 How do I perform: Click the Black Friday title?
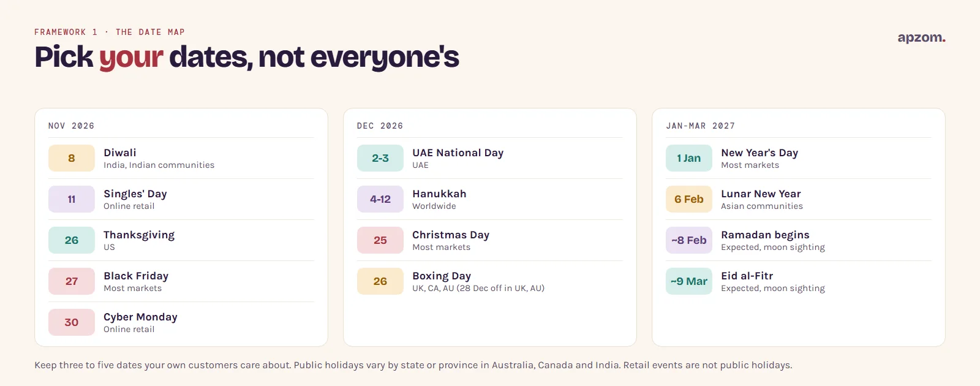pos(136,276)
